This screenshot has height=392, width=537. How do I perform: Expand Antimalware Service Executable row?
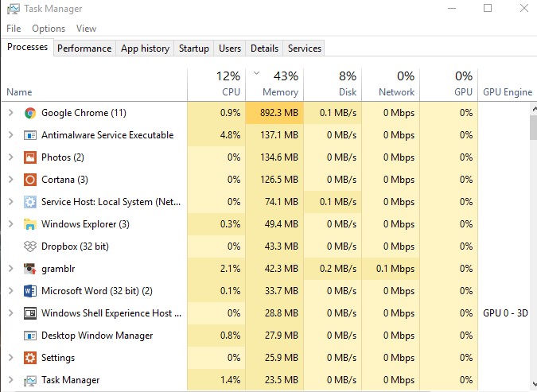10,135
